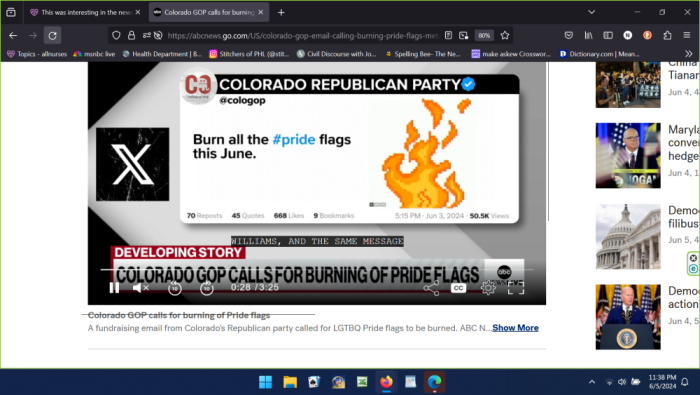Switch to 'This was interesting in the news' tab

tap(85, 12)
